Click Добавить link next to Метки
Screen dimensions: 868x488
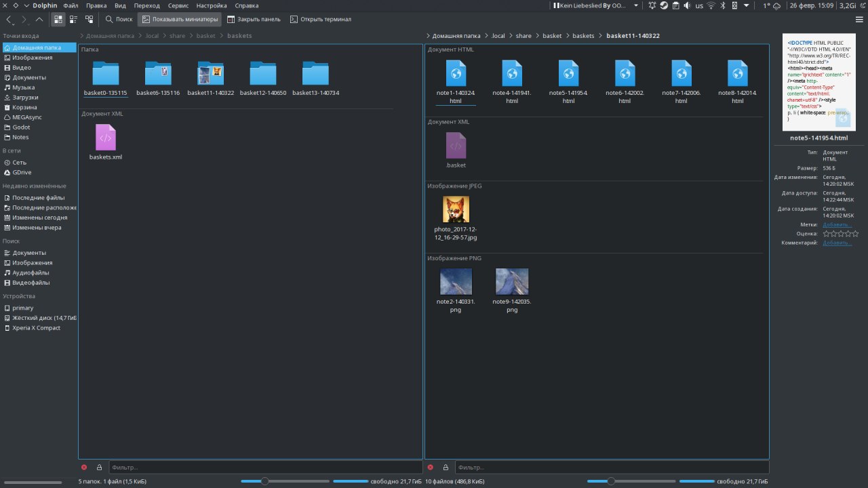[837, 224]
